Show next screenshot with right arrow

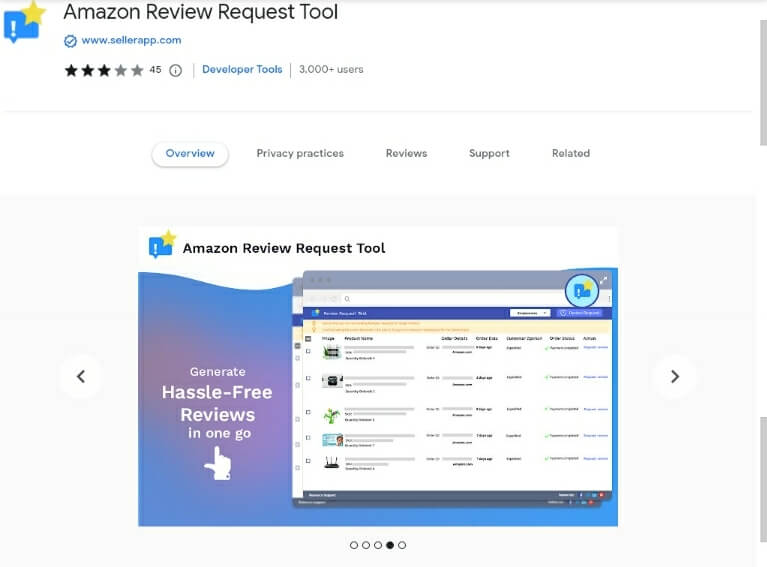click(x=675, y=376)
